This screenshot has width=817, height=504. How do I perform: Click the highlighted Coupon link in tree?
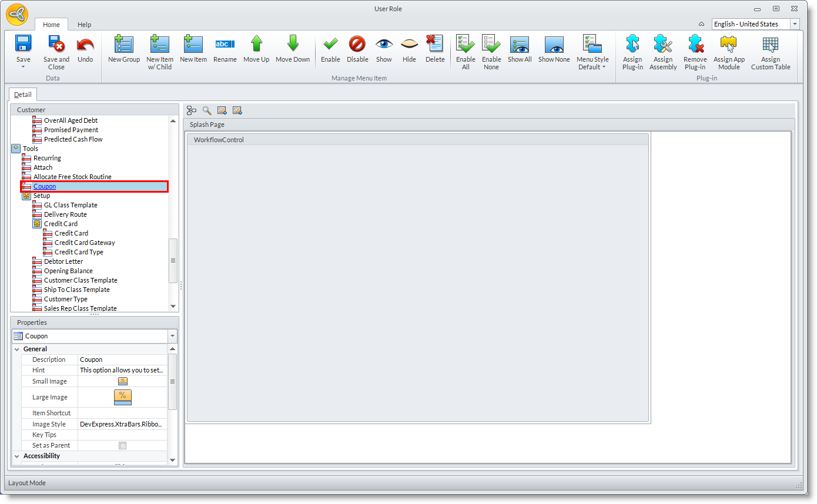pyautogui.click(x=45, y=186)
